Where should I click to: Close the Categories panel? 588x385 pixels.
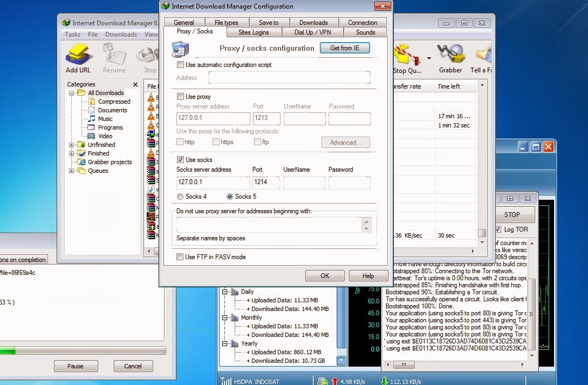(135, 84)
